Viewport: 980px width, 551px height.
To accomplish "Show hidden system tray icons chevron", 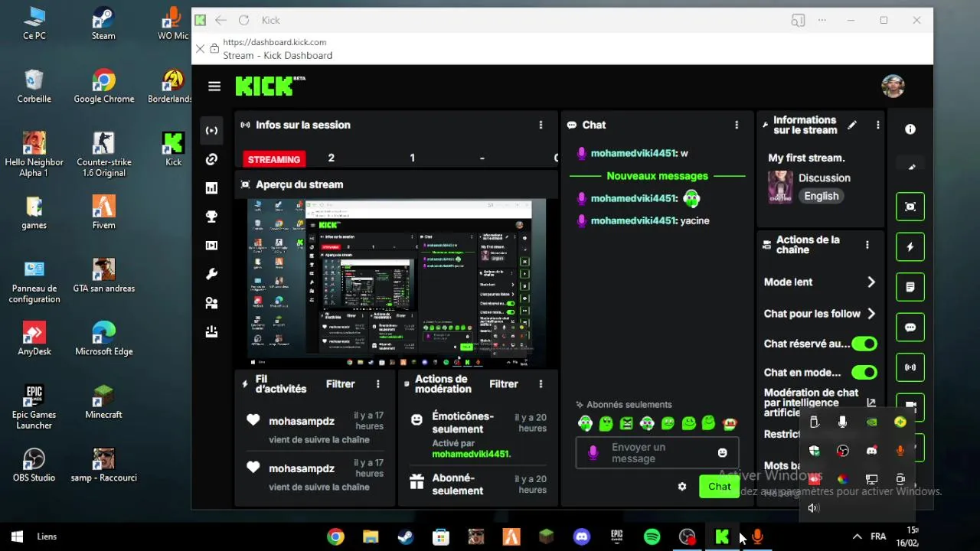I will tap(857, 536).
